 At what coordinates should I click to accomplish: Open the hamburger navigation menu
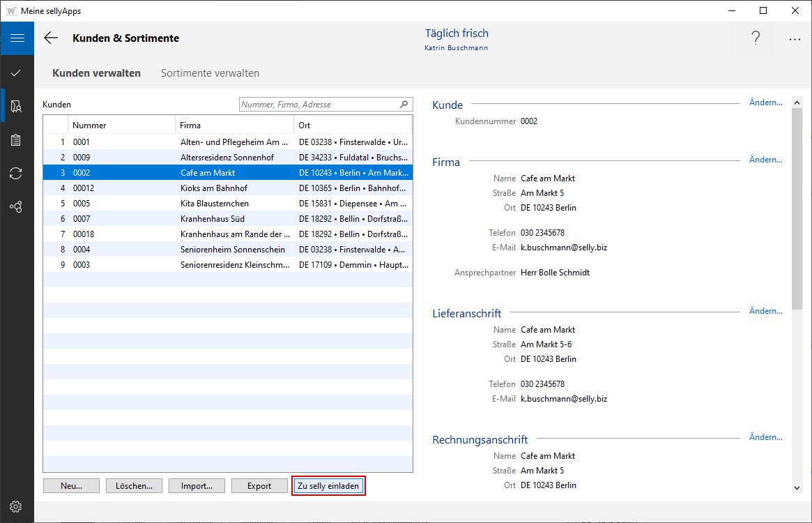[x=17, y=38]
